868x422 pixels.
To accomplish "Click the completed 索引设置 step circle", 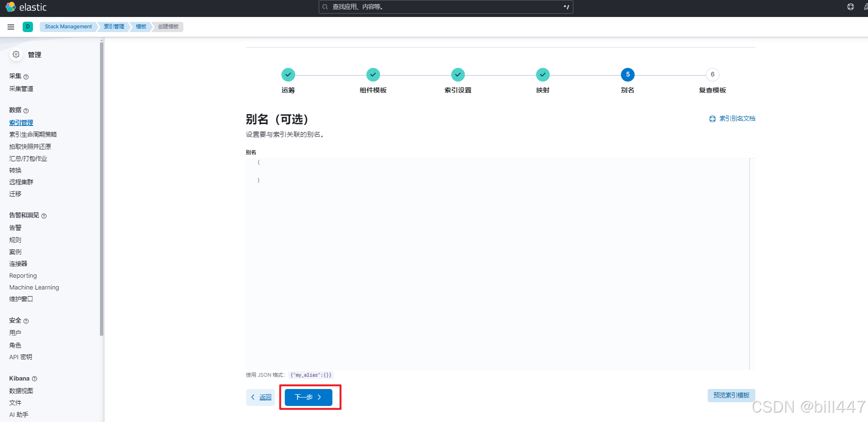I will coord(458,74).
